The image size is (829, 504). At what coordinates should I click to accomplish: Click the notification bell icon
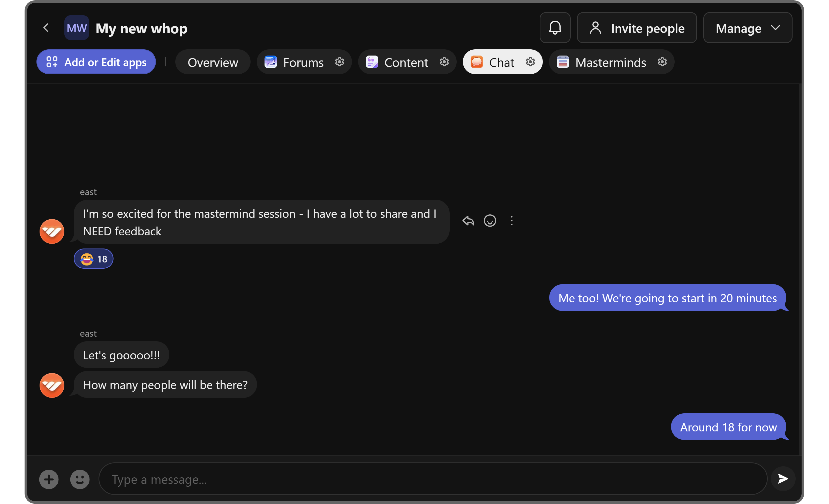click(555, 28)
